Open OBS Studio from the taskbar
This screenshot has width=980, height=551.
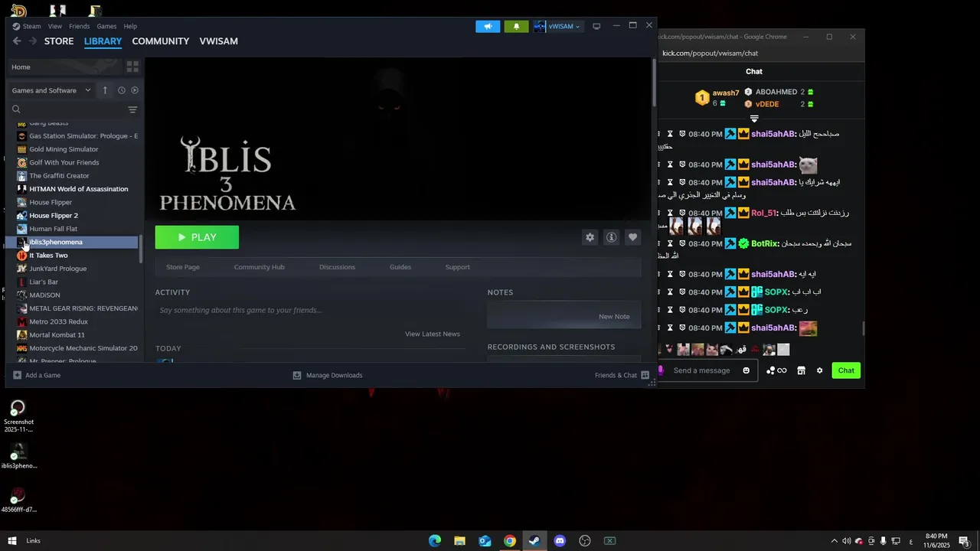585,541
